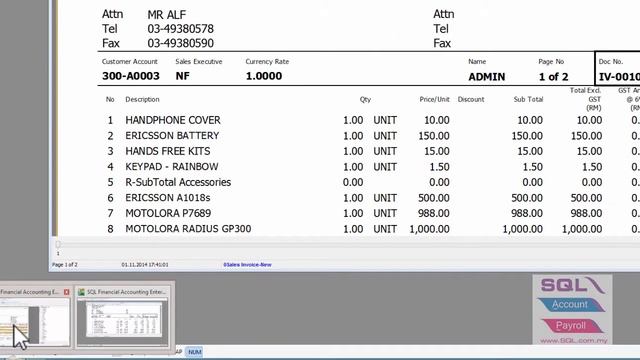Image resolution: width=640 pixels, height=360 pixels.
Task: Click the 'HANDS FREE KITS' item description
Action: pos(168,151)
